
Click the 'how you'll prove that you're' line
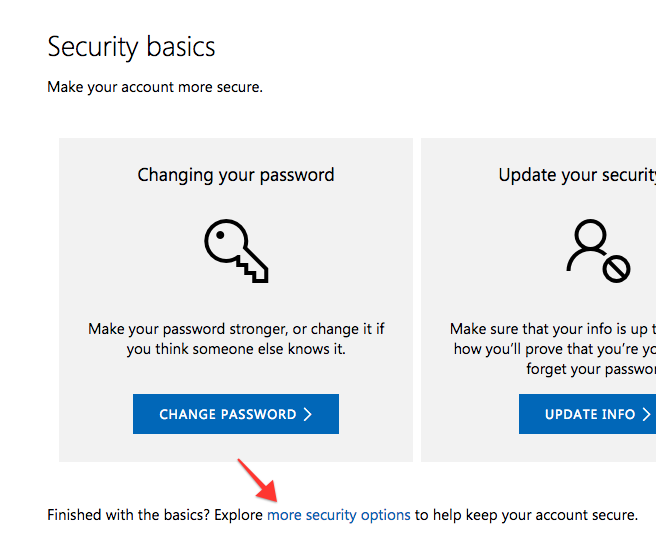tap(555, 349)
